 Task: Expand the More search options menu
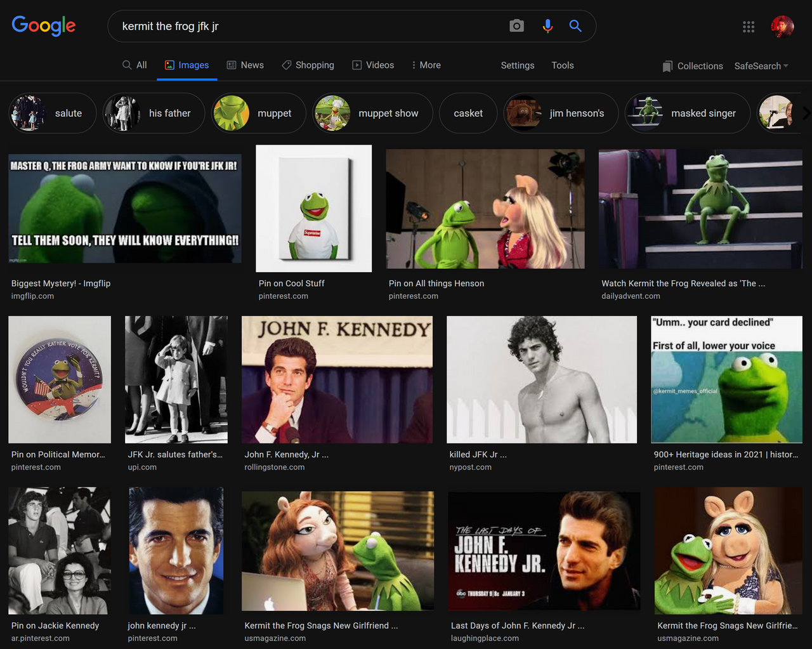426,65
